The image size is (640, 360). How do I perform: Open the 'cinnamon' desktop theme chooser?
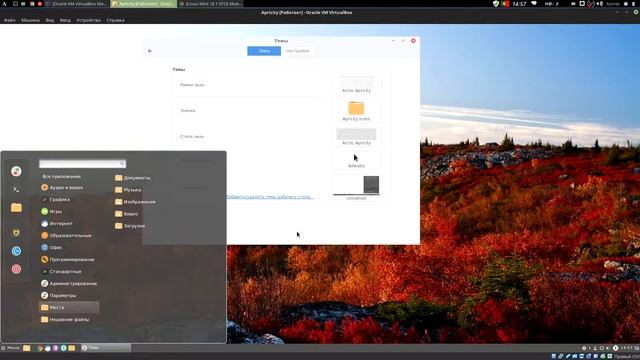tap(356, 188)
